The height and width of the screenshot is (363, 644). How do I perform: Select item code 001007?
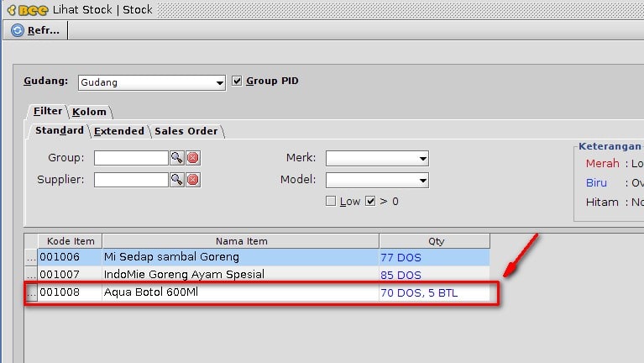[70, 275]
